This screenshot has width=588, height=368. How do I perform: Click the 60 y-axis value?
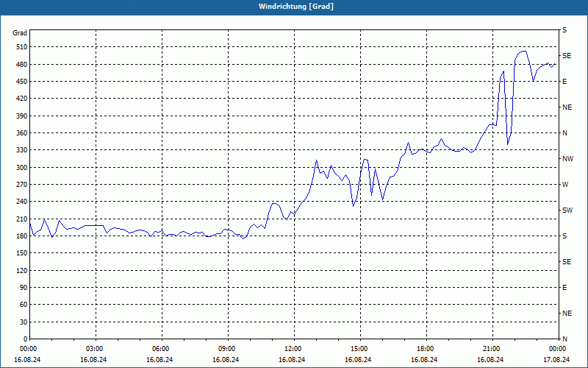(24, 305)
